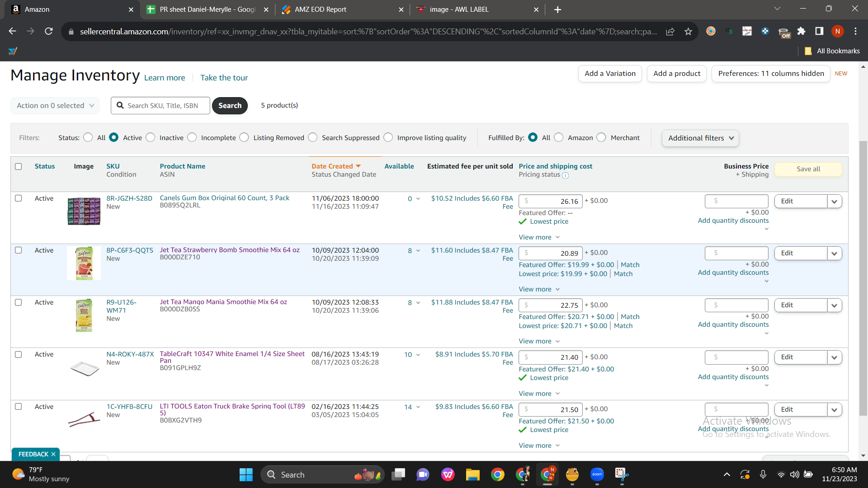Expand available quantity arrow for LTI TOOLS row
This screenshot has height=488, width=868.
(x=418, y=407)
